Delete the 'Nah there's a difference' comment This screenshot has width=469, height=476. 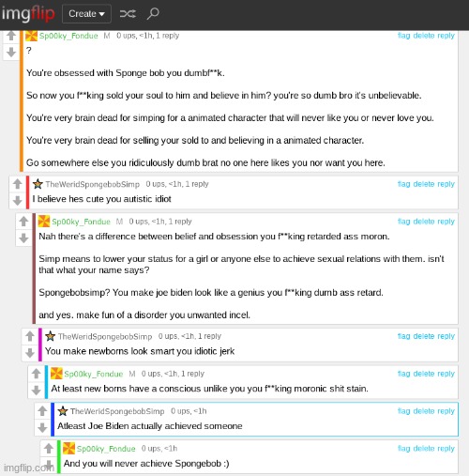click(x=424, y=222)
